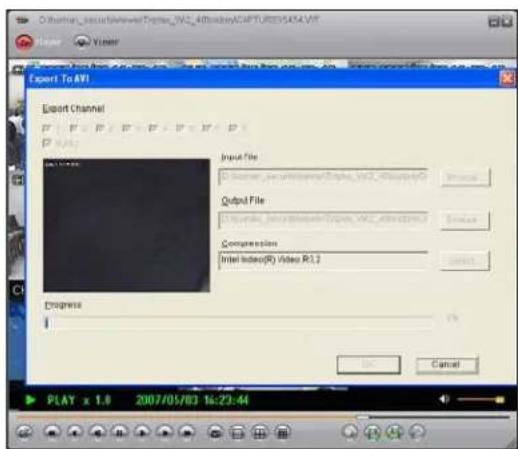Toggle export channel 8 checkbox
Image resolution: width=518 pixels, height=449 pixels.
tap(232, 128)
